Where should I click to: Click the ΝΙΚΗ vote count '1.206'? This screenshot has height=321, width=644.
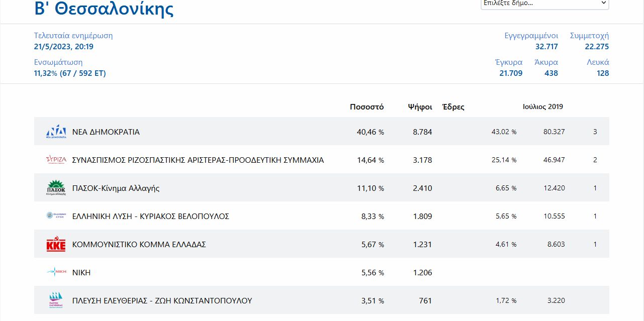[x=422, y=273]
